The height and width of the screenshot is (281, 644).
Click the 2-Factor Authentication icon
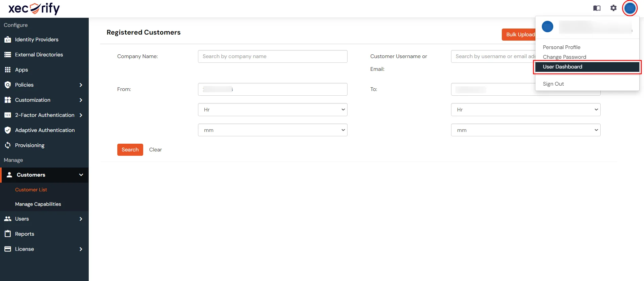click(8, 115)
